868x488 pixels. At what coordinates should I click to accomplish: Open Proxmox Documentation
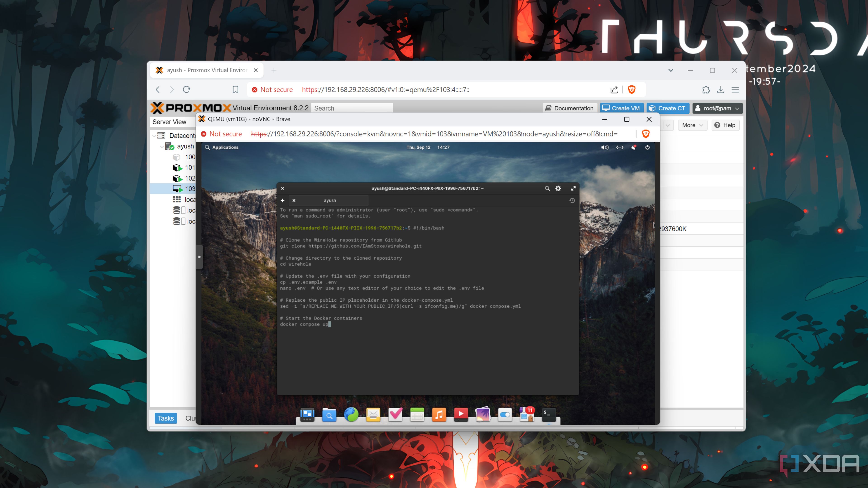570,108
